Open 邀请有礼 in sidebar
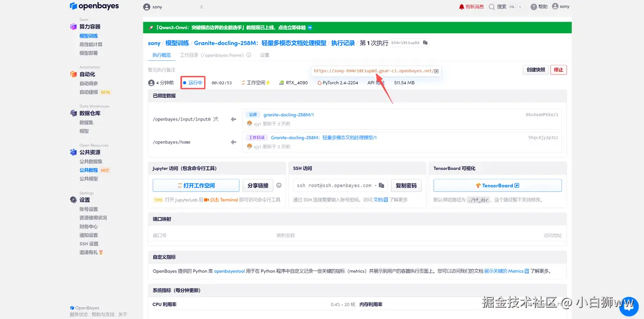This screenshot has height=319, width=644. (91, 252)
